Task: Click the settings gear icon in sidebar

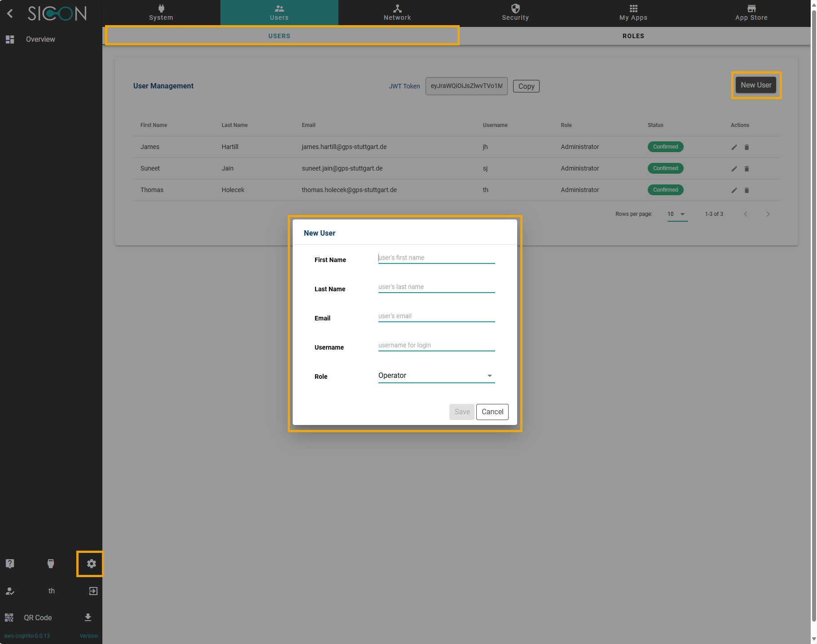Action: pos(91,564)
